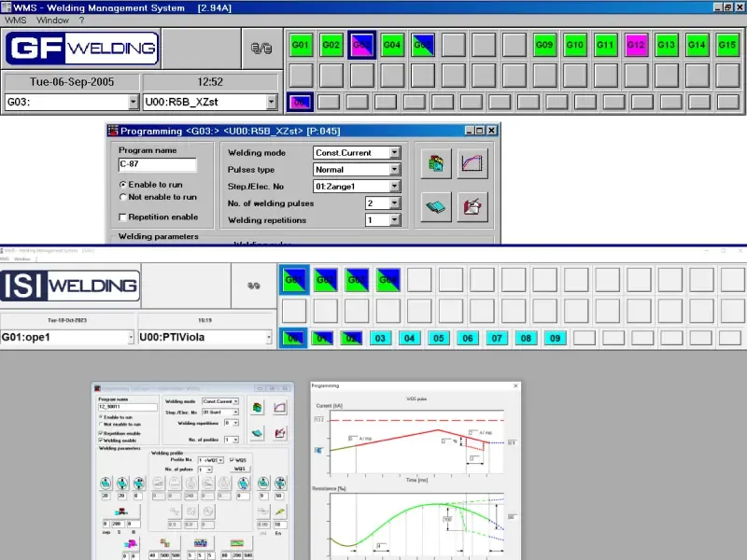Select cyan program button 05
747x560 pixels.
439,338
